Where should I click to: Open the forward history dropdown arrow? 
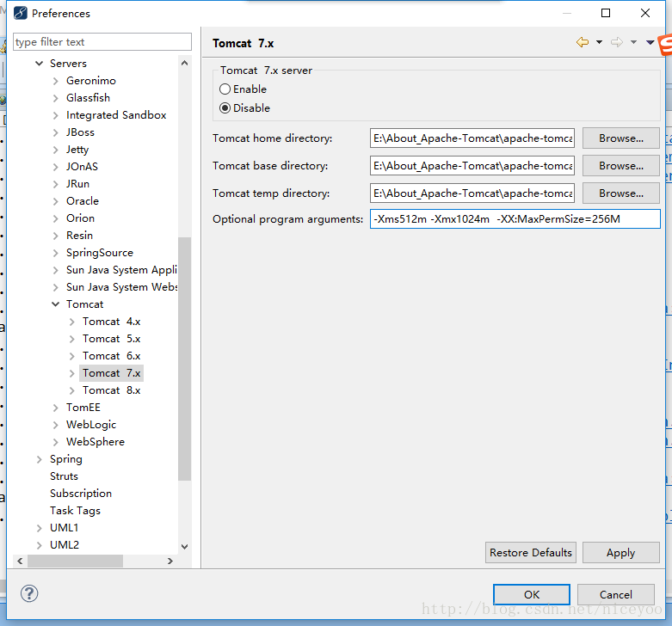[633, 42]
